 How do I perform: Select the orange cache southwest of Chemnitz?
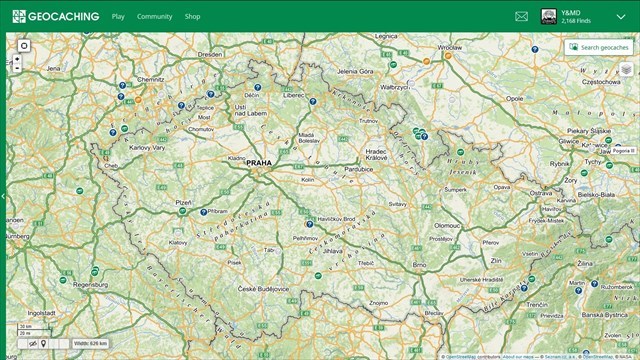138,100
